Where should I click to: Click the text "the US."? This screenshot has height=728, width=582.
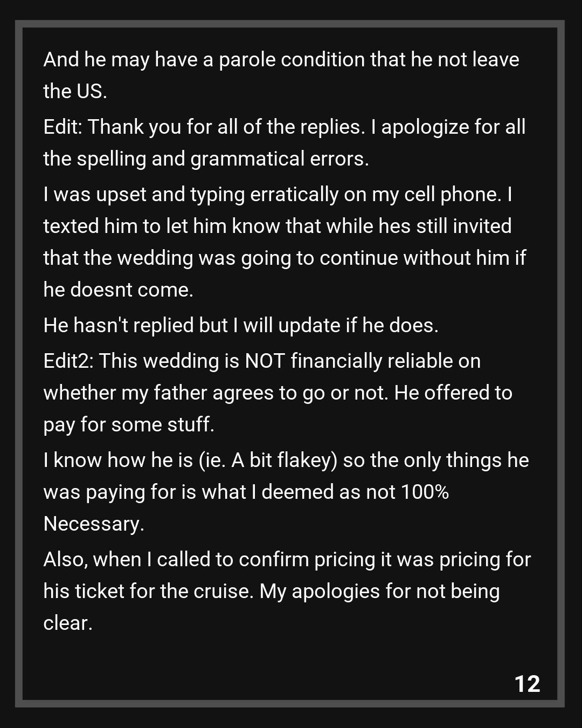coord(75,91)
